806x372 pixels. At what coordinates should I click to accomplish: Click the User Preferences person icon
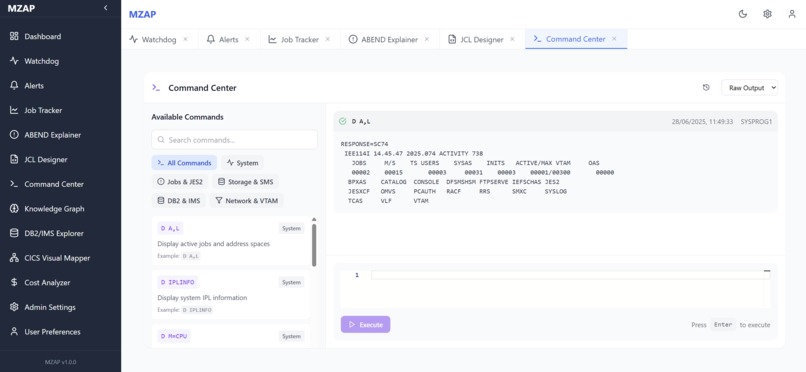tap(14, 332)
